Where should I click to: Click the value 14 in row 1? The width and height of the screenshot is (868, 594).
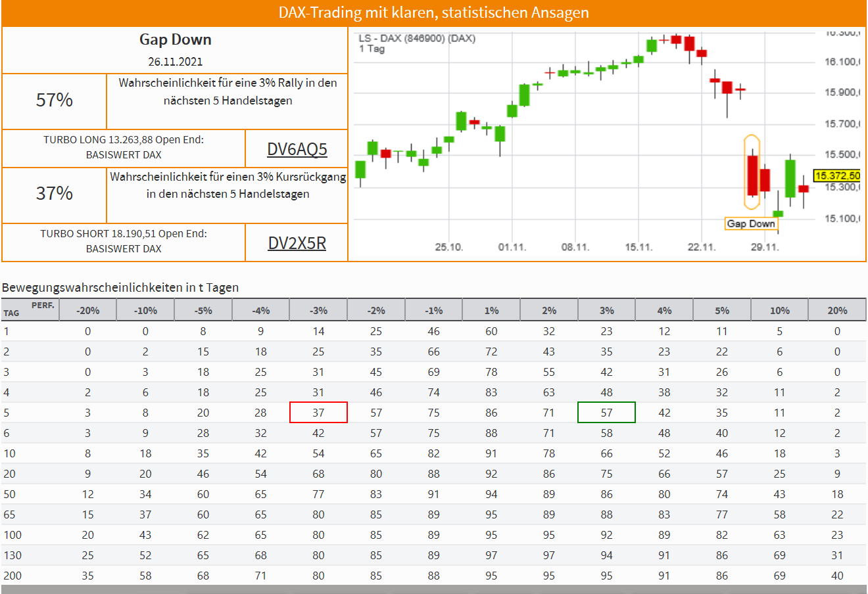[318, 331]
